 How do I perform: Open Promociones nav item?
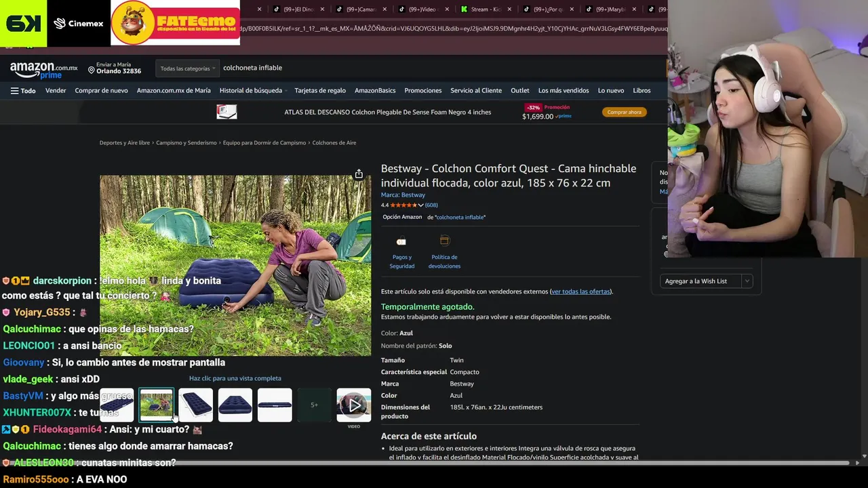tap(423, 91)
